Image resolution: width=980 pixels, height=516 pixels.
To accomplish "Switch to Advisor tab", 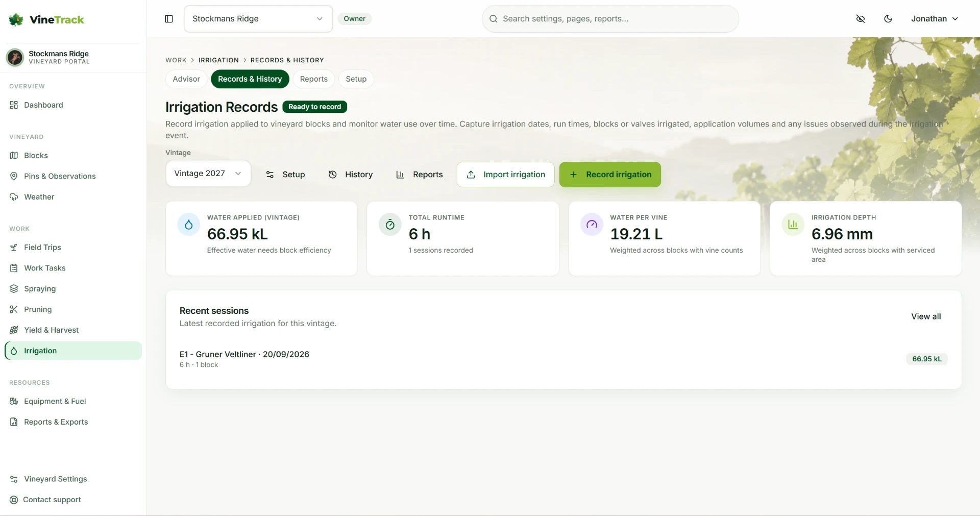I will click(x=186, y=79).
